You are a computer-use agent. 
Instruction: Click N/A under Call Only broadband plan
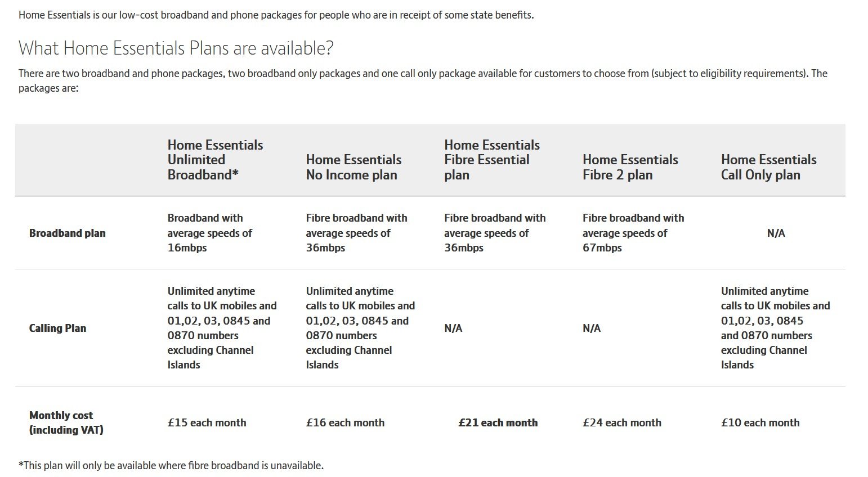tap(776, 233)
